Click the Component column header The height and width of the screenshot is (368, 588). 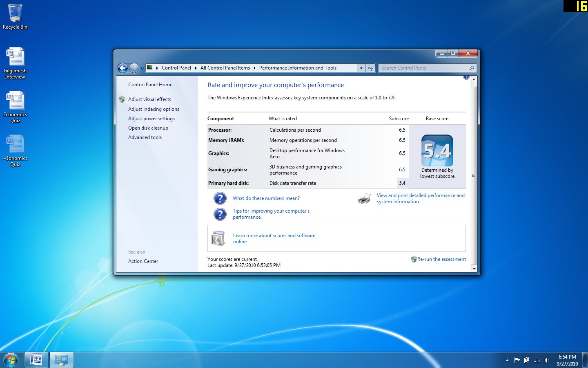[220, 119]
